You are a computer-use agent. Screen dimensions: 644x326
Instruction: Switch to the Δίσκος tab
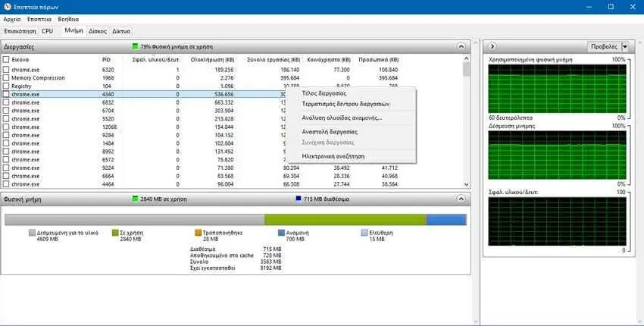coord(98,31)
